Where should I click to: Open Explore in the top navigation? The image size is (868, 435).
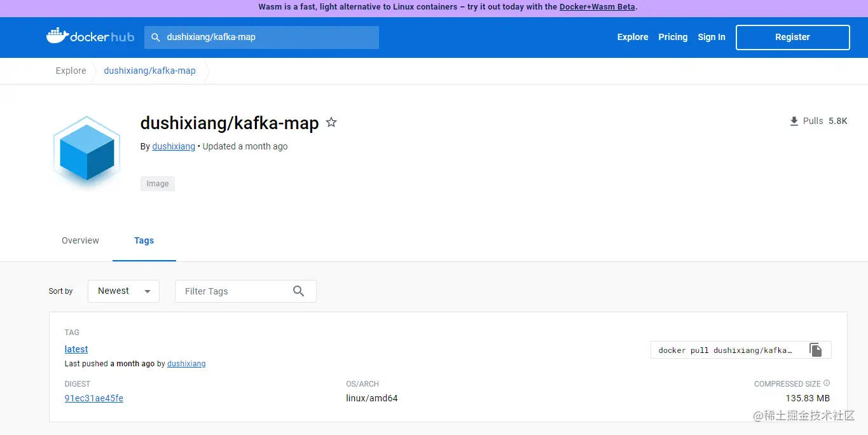click(633, 37)
